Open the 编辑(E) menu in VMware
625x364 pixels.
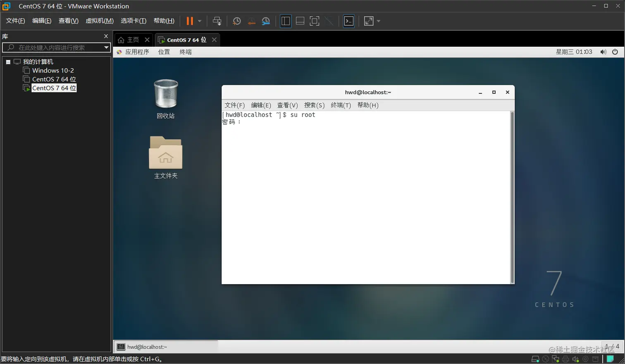pyautogui.click(x=42, y=21)
